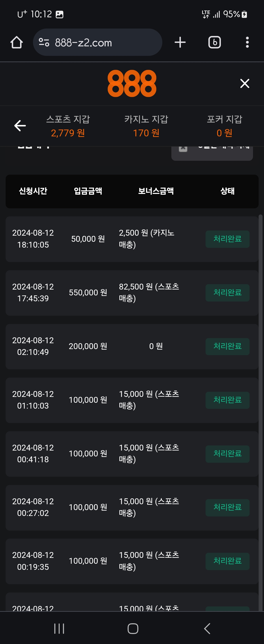Screen dimensions: 264x644
Task: Tap the browser home icon
Action: tap(17, 42)
